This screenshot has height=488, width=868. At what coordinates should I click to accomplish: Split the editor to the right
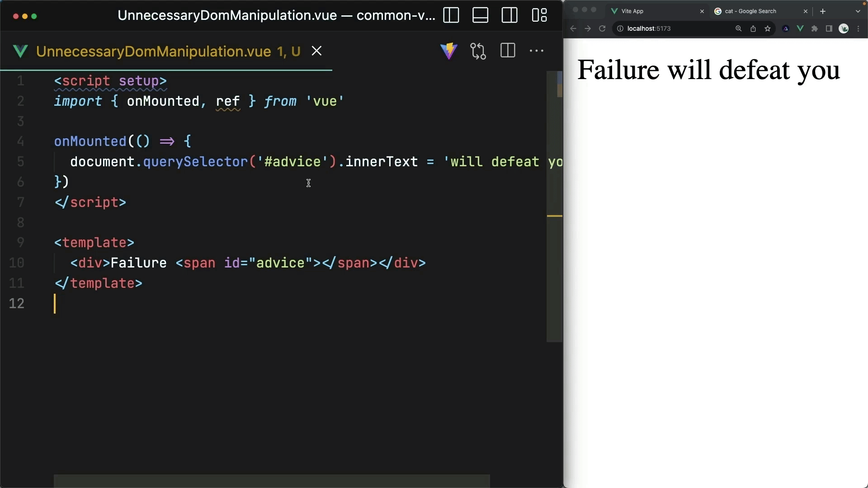coord(508,51)
